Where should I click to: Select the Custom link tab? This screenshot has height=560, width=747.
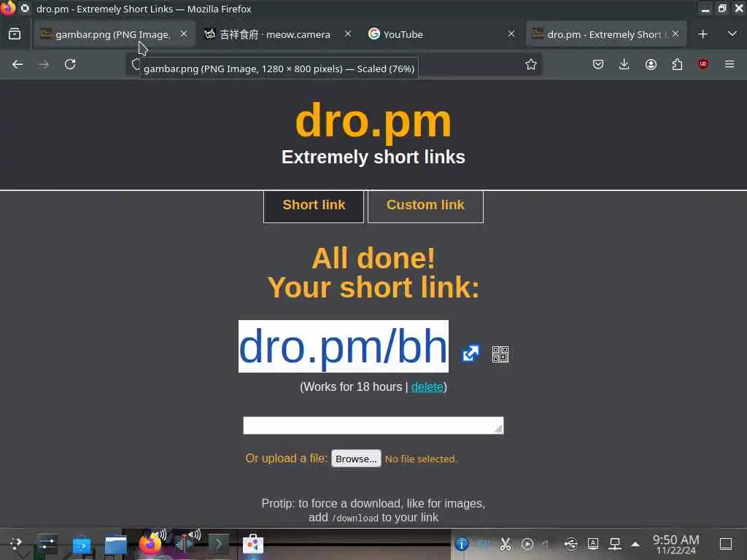(425, 206)
